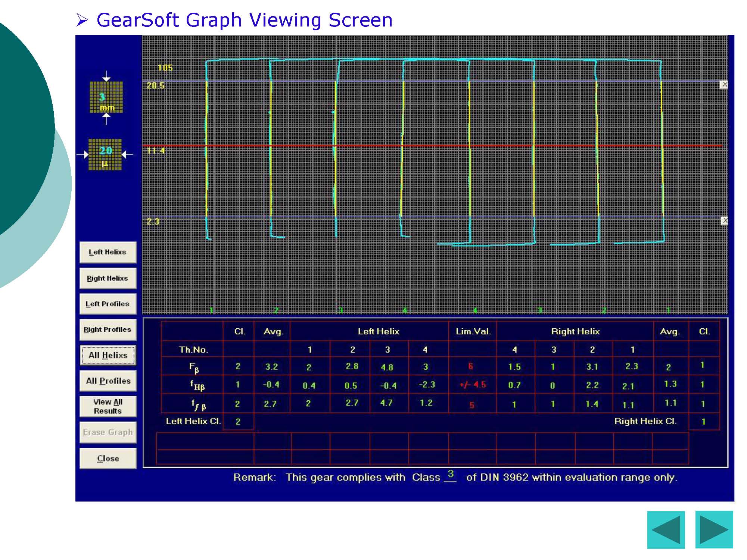This screenshot has width=747, height=560.
Task: Click the Left Helix ffβ value 4.7
Action: pos(386,403)
